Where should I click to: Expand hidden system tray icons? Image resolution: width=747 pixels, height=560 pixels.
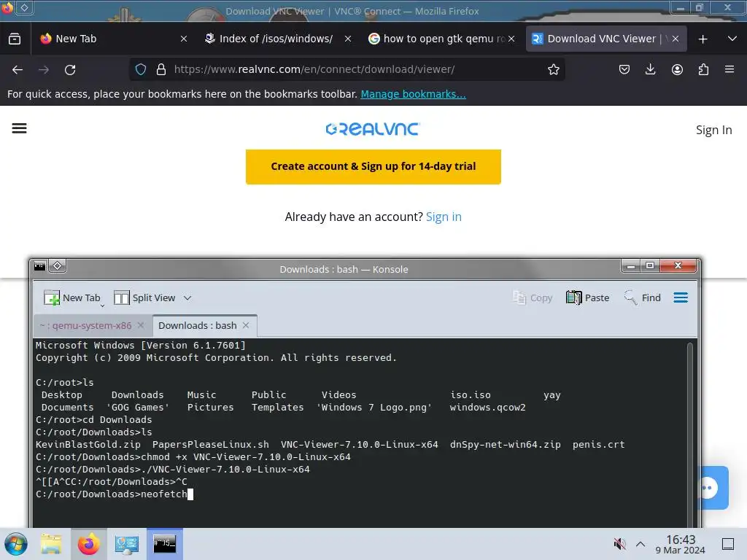[x=640, y=544]
